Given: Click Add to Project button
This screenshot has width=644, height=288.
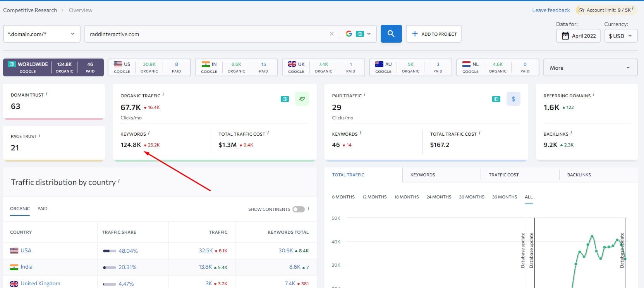Looking at the screenshot, I should [434, 34].
